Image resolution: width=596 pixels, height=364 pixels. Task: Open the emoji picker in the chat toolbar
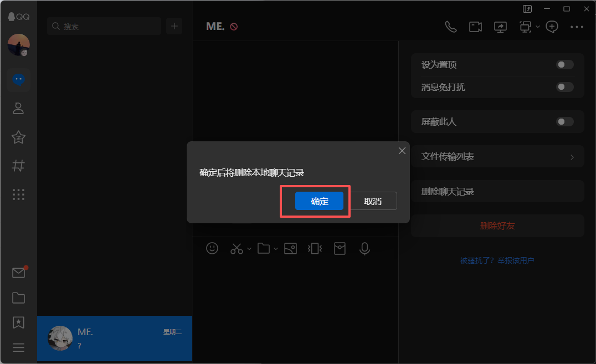(212, 248)
